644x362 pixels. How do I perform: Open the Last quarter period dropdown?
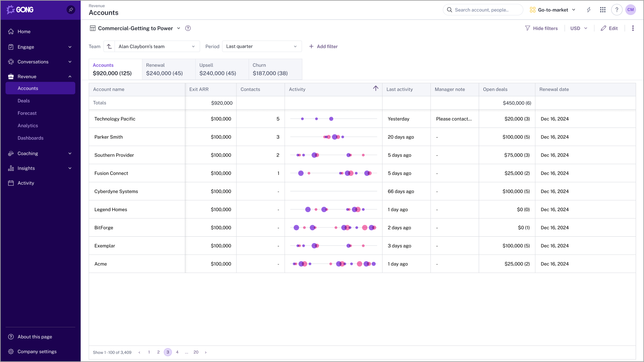262,46
